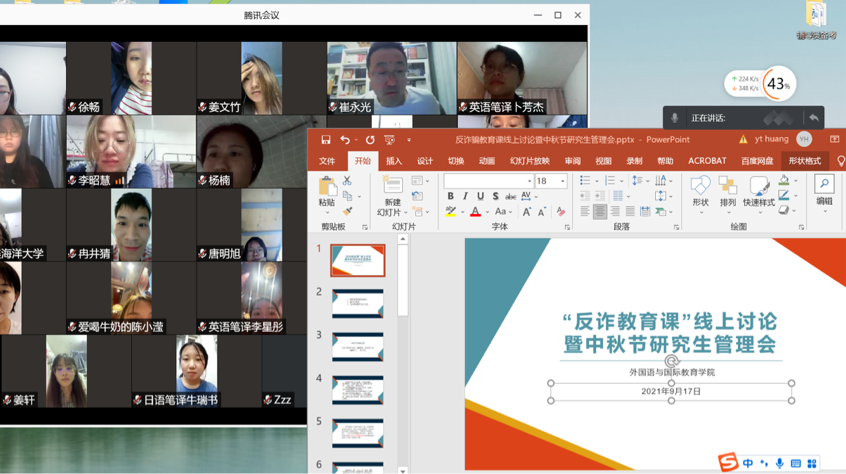This screenshot has height=474, width=846.
Task: Open the 编辑 editing button
Action: [824, 190]
